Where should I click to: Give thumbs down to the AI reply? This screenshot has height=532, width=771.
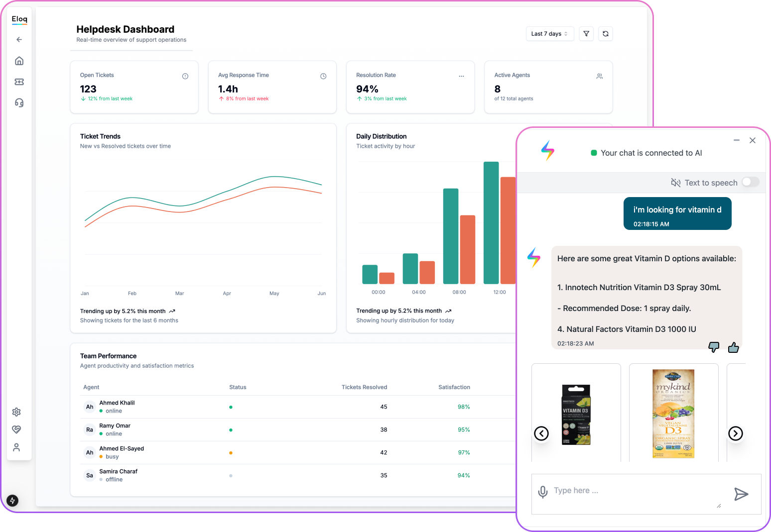714,347
